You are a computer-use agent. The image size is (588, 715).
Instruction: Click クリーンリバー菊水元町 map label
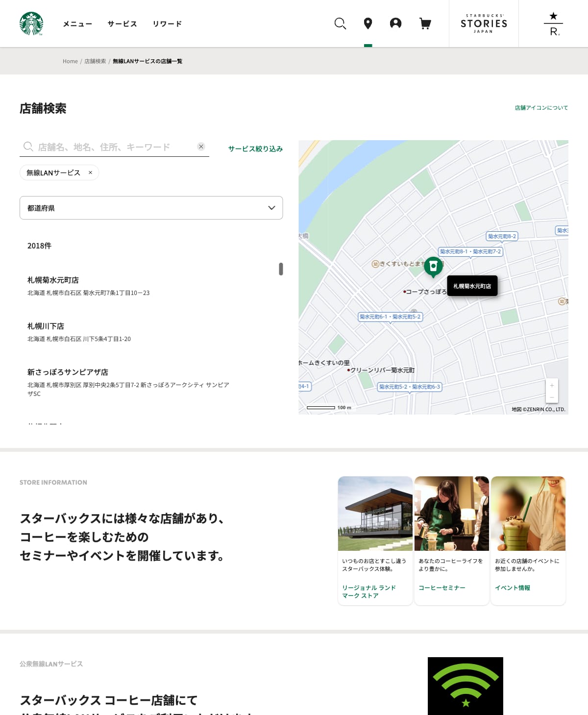[381, 370]
